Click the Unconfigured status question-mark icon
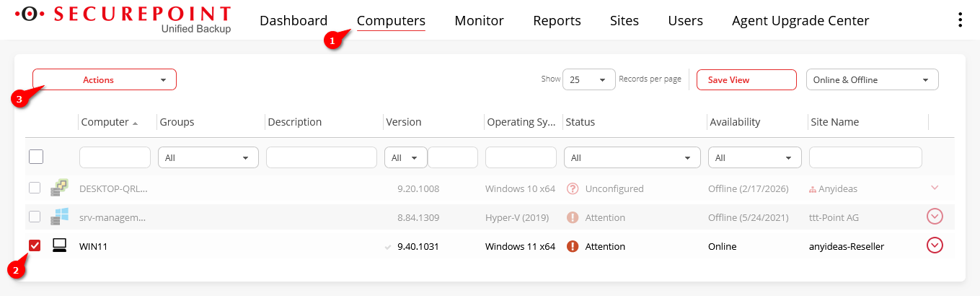The height and width of the screenshot is (296, 980). coord(573,188)
